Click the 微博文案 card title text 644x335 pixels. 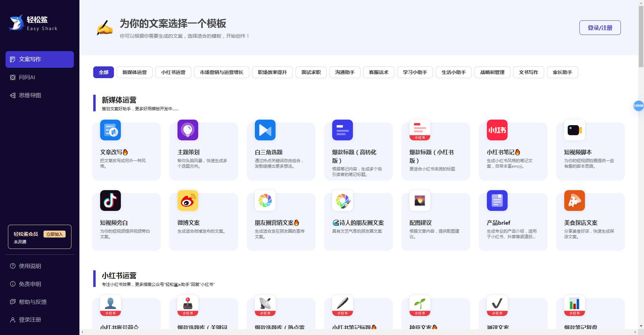[x=189, y=223]
